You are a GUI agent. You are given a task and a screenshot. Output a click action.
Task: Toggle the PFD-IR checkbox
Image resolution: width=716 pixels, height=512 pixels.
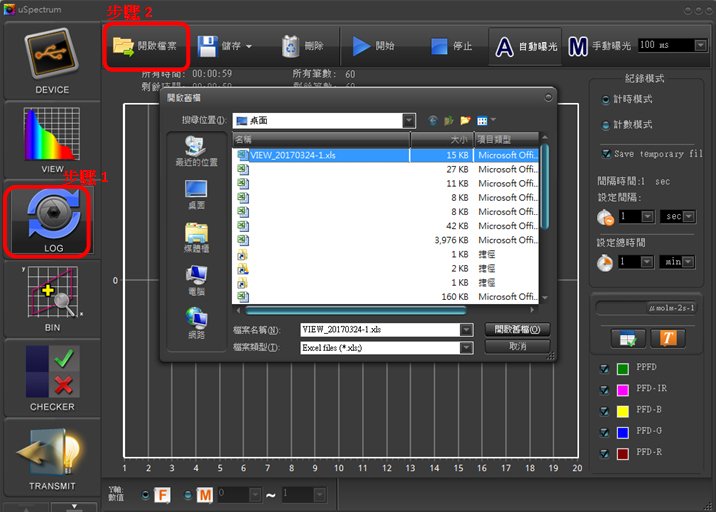click(604, 390)
